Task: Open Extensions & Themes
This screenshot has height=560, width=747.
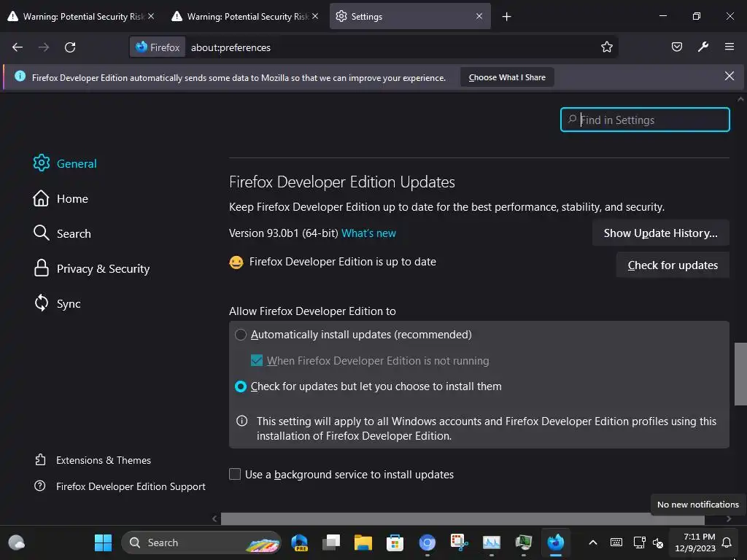Action: pos(93,460)
